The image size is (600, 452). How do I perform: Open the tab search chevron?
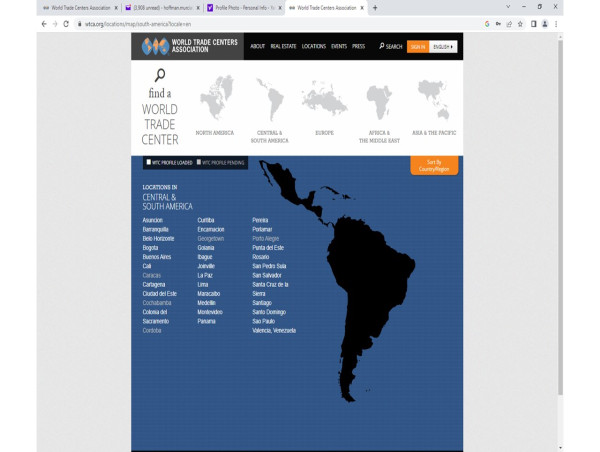pyautogui.click(x=508, y=7)
